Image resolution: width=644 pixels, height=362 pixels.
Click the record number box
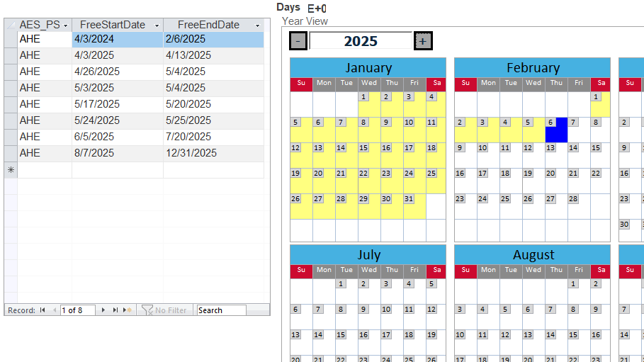(x=78, y=310)
